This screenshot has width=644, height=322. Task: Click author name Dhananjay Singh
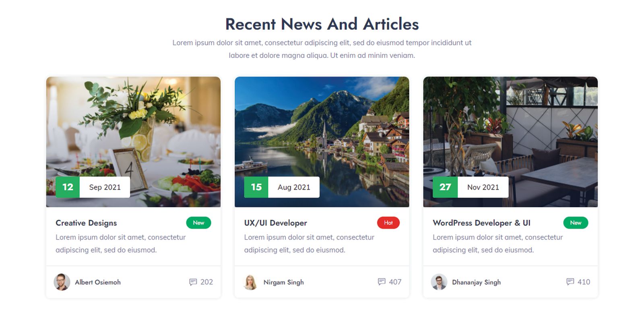(x=476, y=282)
